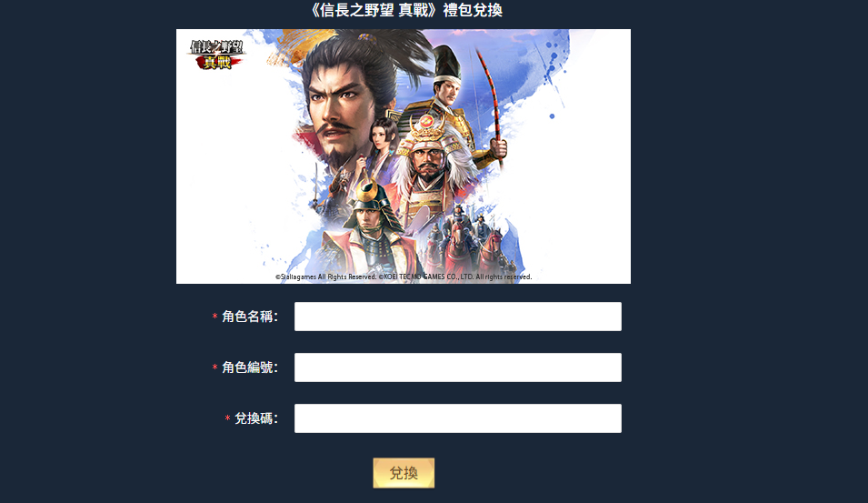868x503 pixels.
Task: Click the red asterisk beside 角色名稱
Action: pos(215,317)
